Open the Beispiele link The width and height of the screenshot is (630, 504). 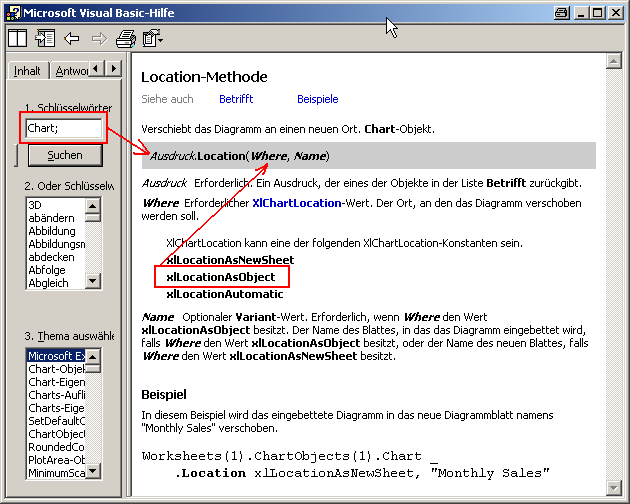pyautogui.click(x=318, y=99)
